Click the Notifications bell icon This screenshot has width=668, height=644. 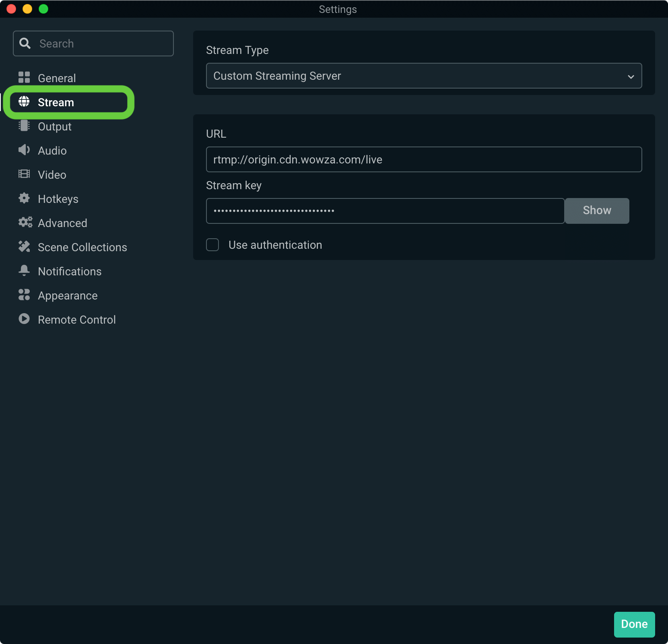(x=24, y=270)
